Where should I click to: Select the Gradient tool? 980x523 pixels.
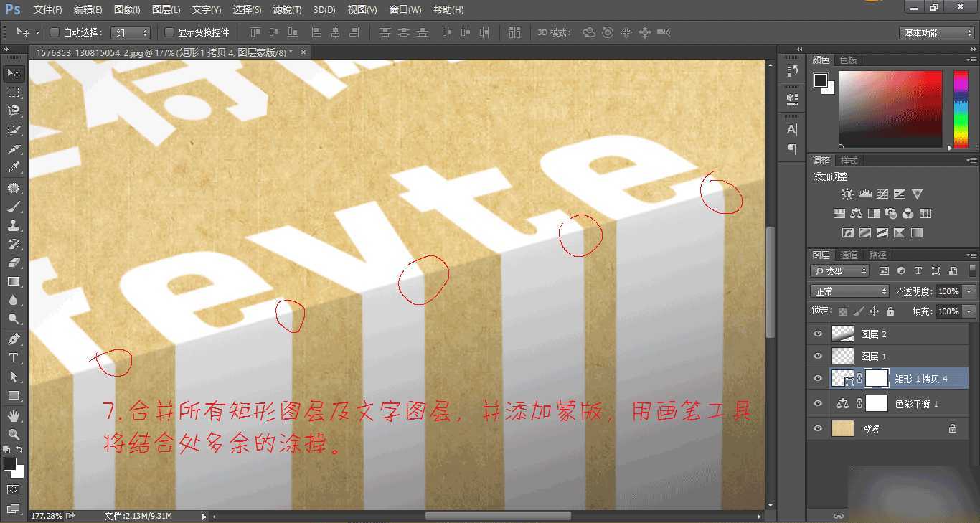coord(13,282)
